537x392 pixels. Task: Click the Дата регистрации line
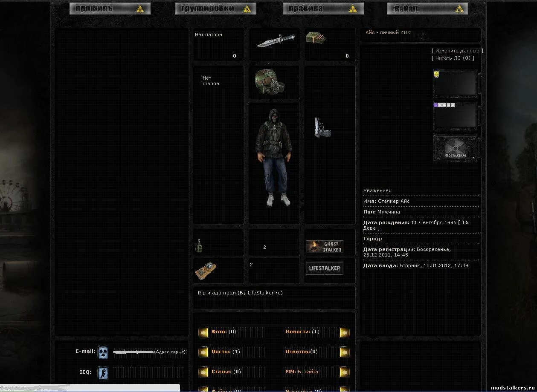tap(407, 252)
